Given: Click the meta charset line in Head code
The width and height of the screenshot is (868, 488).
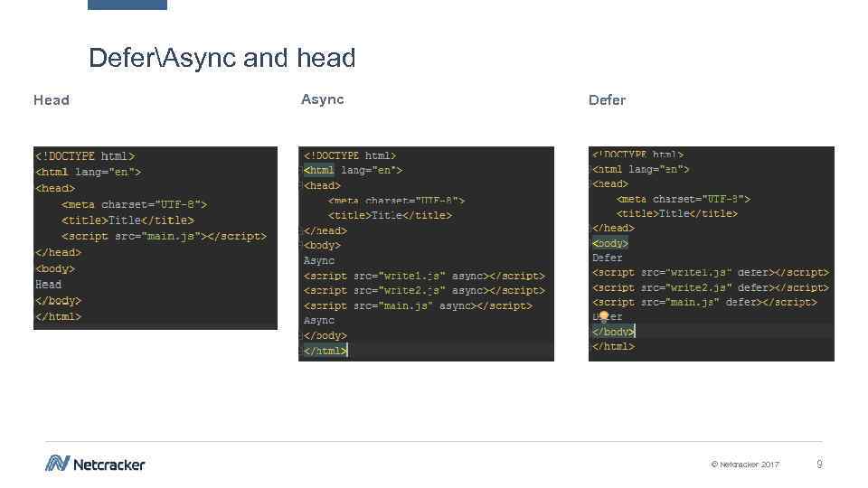Looking at the screenshot, I should (134, 205).
